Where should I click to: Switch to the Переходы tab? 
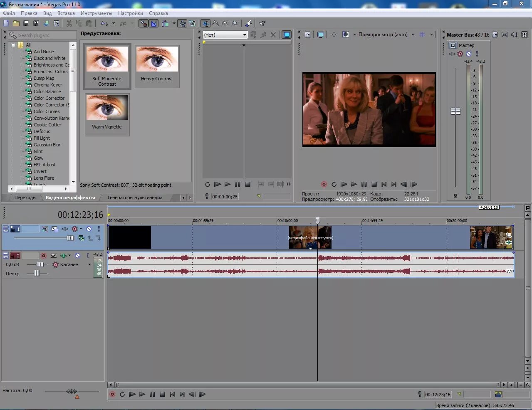coord(25,198)
